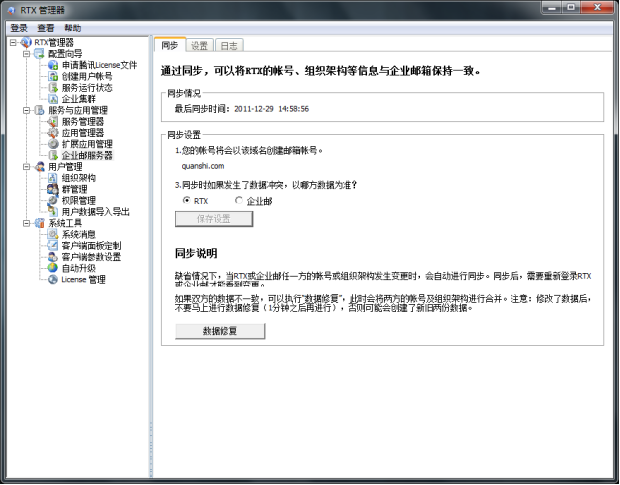Collapse the 配置向导 tree node

(26, 54)
